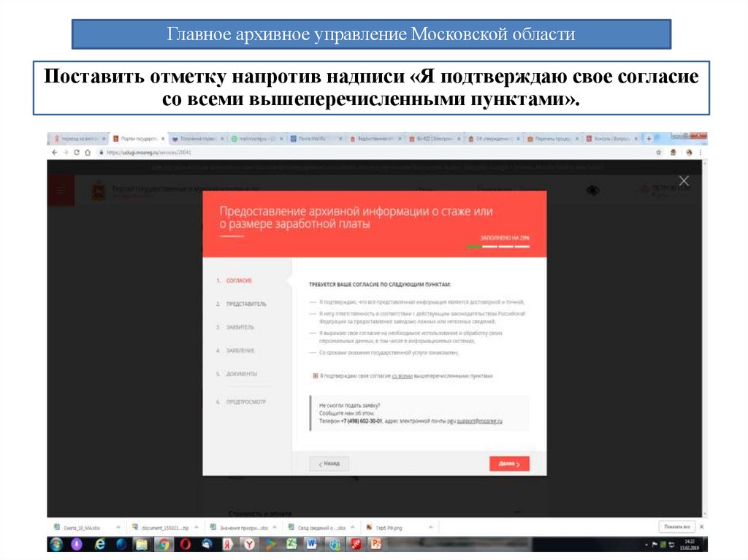Image resolution: width=748 pixels, height=560 pixels.
Task: Click the underlined «со всеми» link
Action: 402,376
